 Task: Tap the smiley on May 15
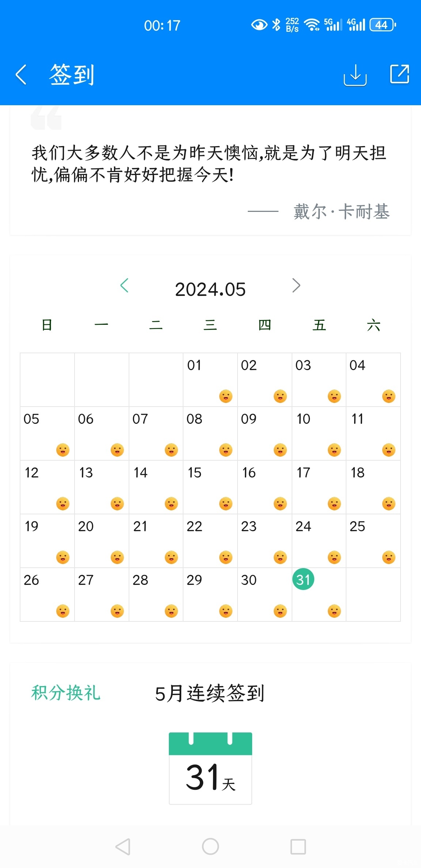[x=226, y=504]
